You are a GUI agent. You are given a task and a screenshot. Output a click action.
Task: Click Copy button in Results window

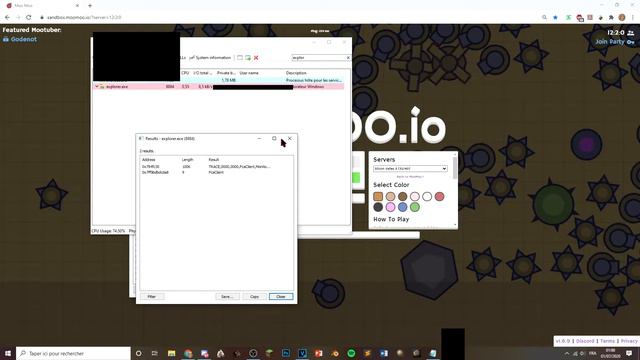click(254, 296)
